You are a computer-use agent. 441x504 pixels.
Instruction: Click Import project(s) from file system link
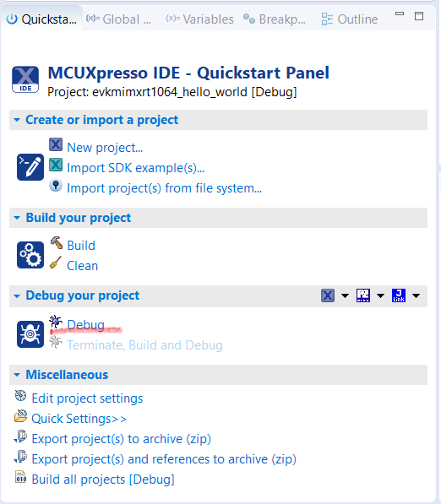pyautogui.click(x=165, y=188)
